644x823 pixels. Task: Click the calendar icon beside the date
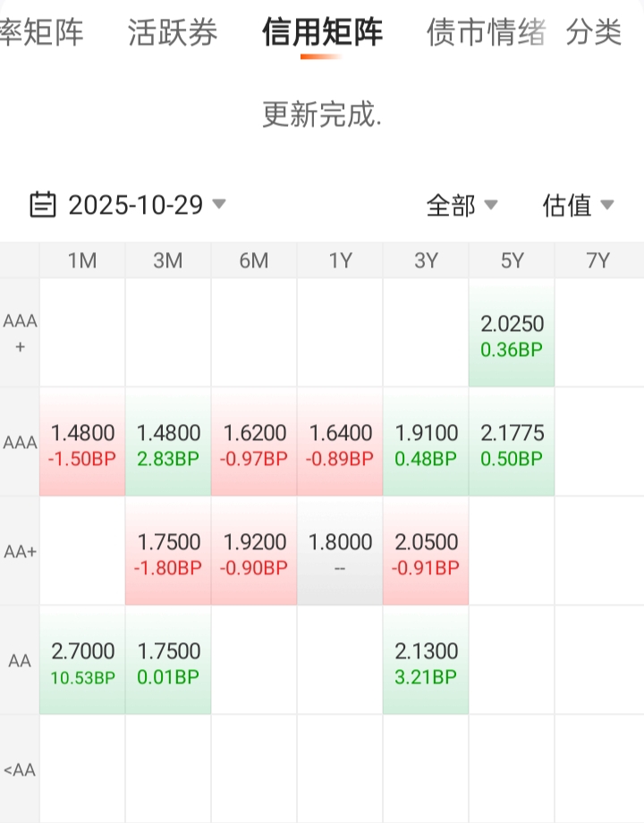pos(43,205)
